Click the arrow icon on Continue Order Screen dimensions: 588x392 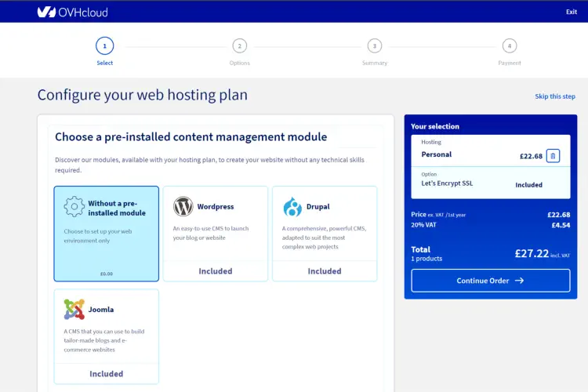[519, 281]
